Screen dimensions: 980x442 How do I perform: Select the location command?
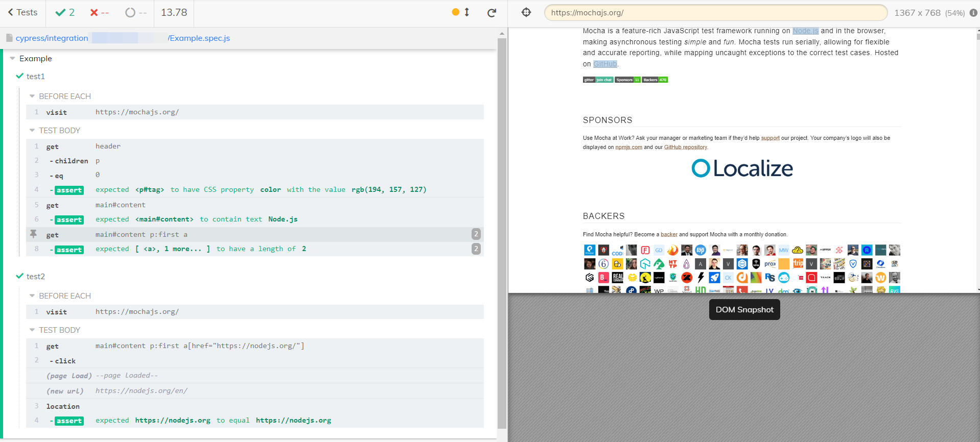(255, 406)
